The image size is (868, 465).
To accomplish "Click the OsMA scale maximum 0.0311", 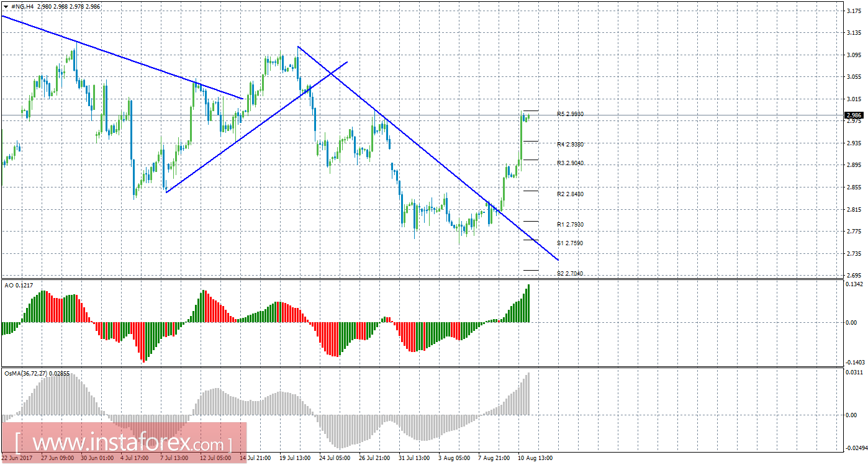I will tap(854, 372).
